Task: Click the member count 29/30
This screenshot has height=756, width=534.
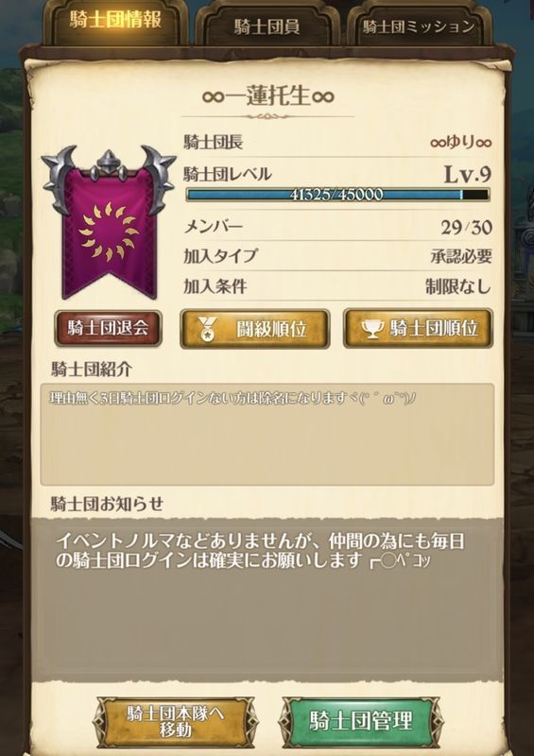Action: coord(466,227)
